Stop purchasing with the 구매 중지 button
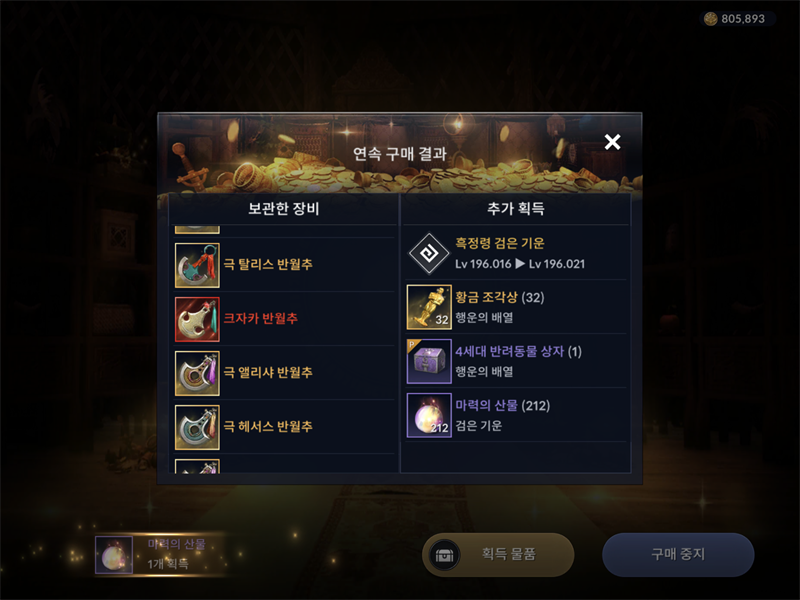 [x=678, y=555]
